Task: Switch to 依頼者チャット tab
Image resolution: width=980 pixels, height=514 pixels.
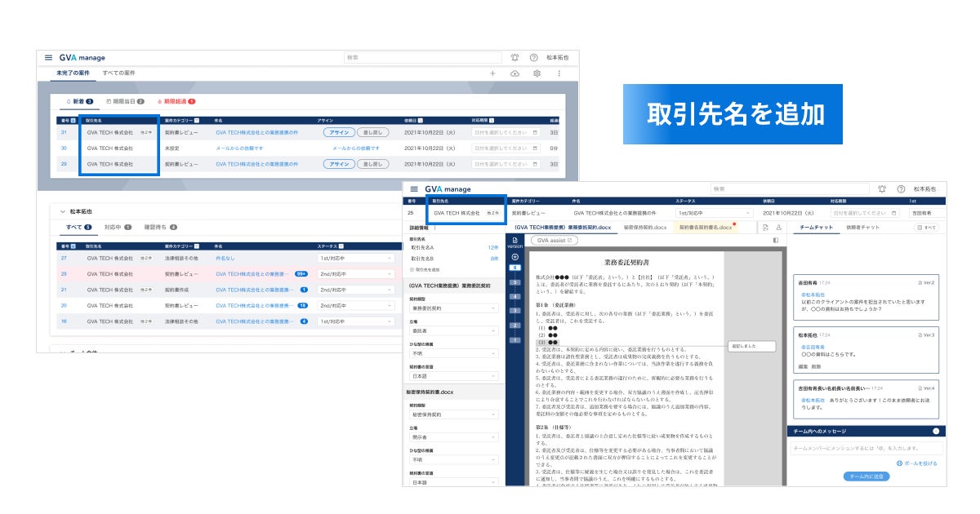Action: (863, 227)
